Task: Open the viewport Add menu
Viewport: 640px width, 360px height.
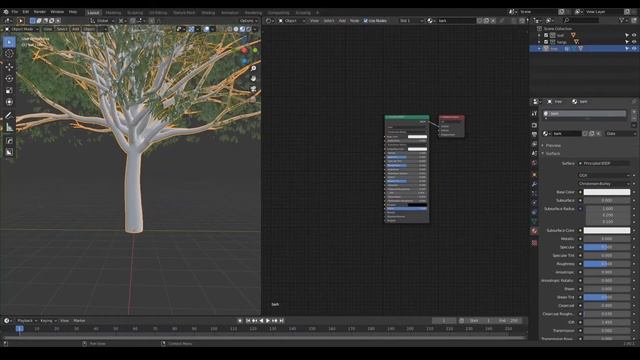Action: (x=76, y=29)
